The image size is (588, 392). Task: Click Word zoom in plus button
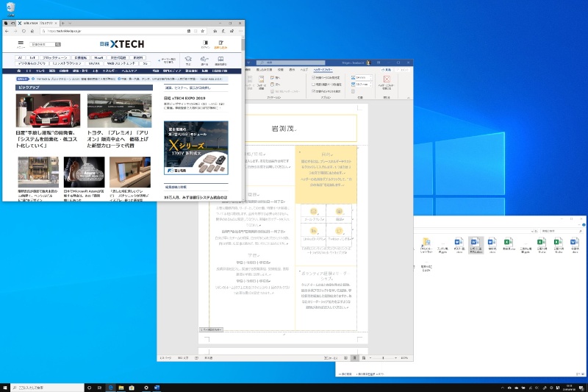coord(396,358)
